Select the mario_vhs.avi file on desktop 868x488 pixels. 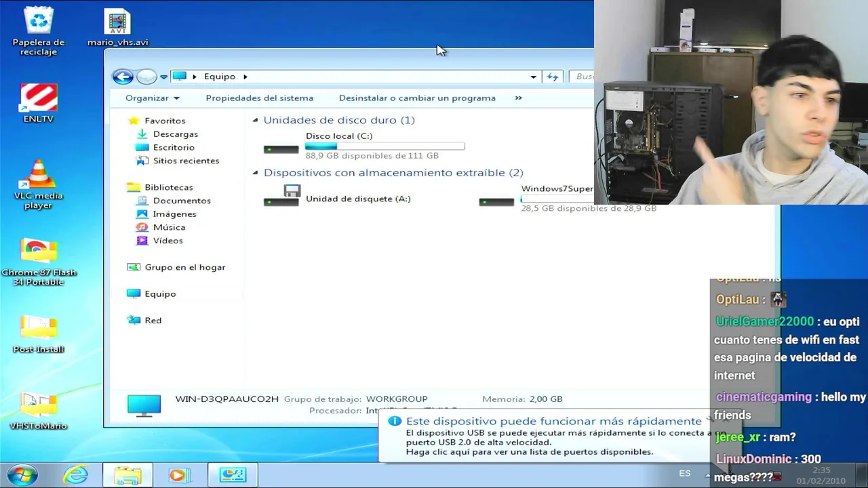[117, 28]
